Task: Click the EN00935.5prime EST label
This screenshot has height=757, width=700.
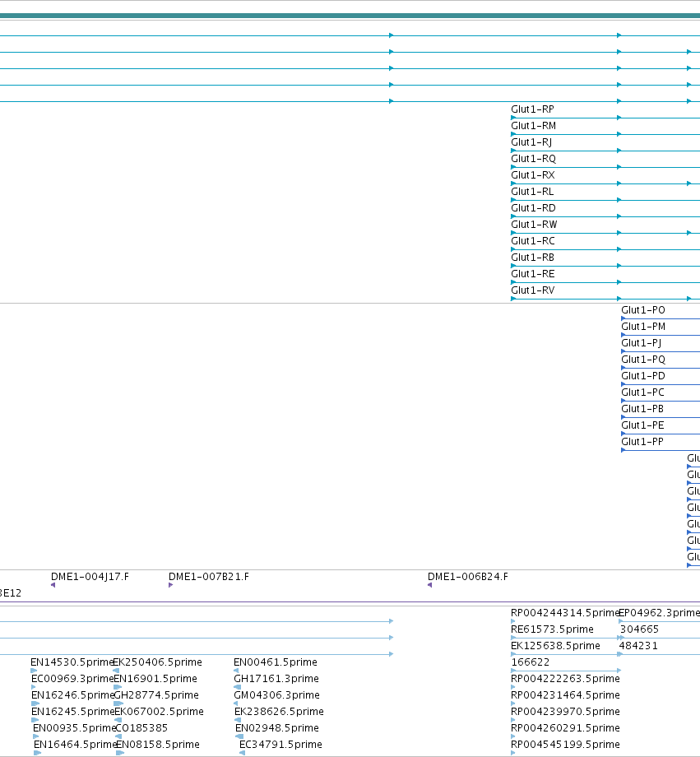Action: tap(74, 727)
